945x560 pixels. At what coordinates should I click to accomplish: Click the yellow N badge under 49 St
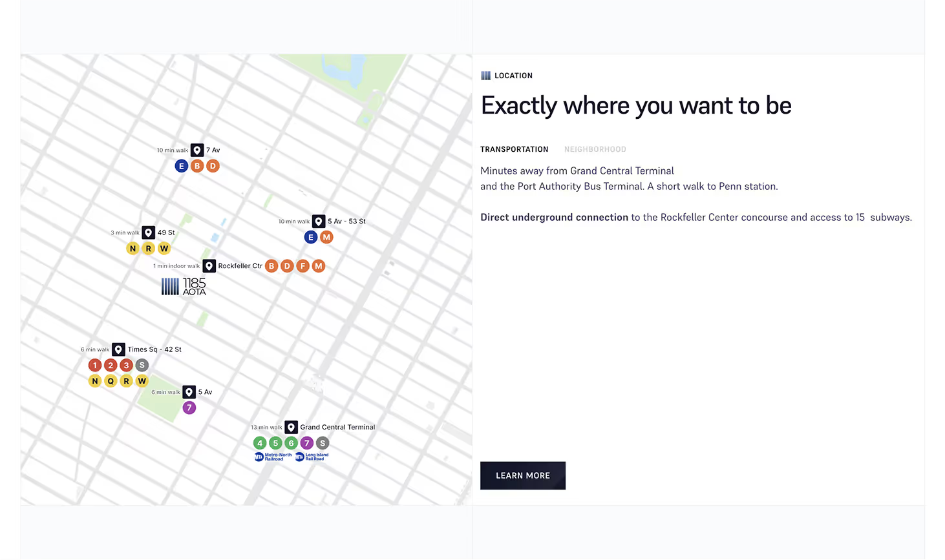point(133,249)
